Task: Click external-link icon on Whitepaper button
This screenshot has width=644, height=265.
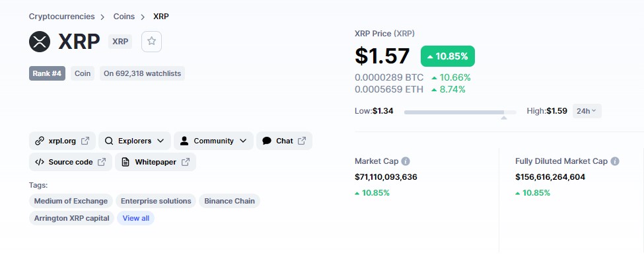Action: (x=186, y=162)
